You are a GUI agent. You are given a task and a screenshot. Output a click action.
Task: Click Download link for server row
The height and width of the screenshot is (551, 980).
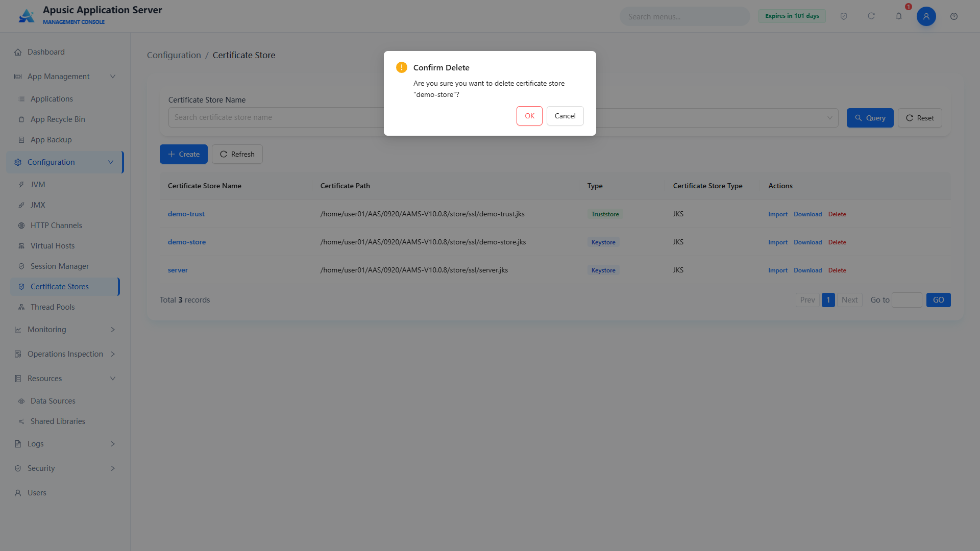tap(807, 270)
